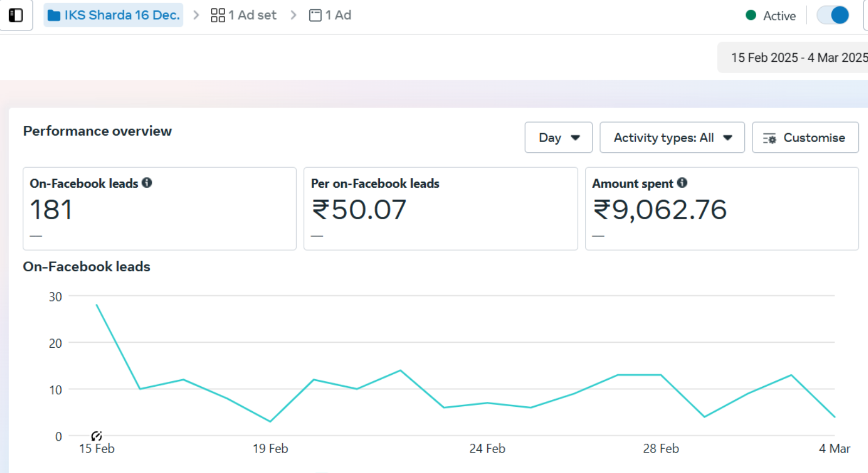Click the sidebar panel toggle icon
This screenshot has height=473, width=868.
coord(16,15)
